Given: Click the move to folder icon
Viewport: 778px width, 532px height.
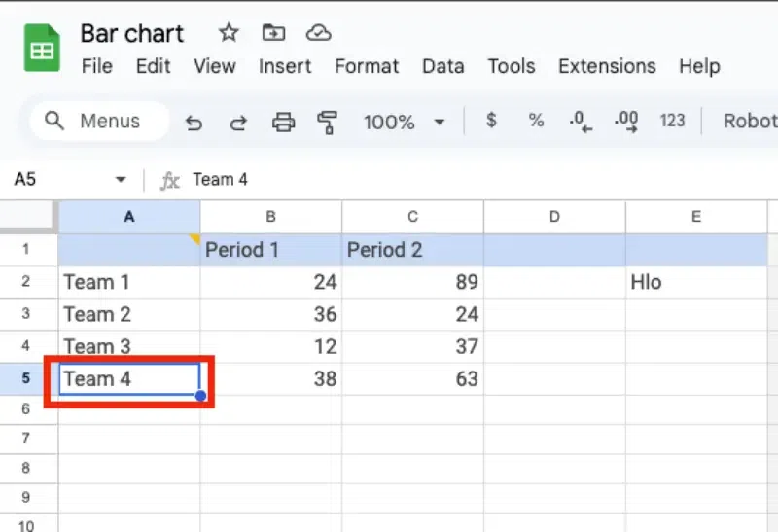Looking at the screenshot, I should pyautogui.click(x=273, y=33).
